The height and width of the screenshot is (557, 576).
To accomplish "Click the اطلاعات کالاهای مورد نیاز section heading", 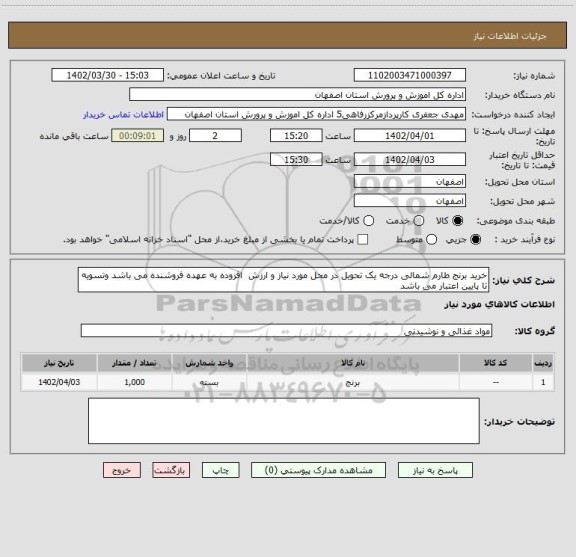I will tap(500, 305).
